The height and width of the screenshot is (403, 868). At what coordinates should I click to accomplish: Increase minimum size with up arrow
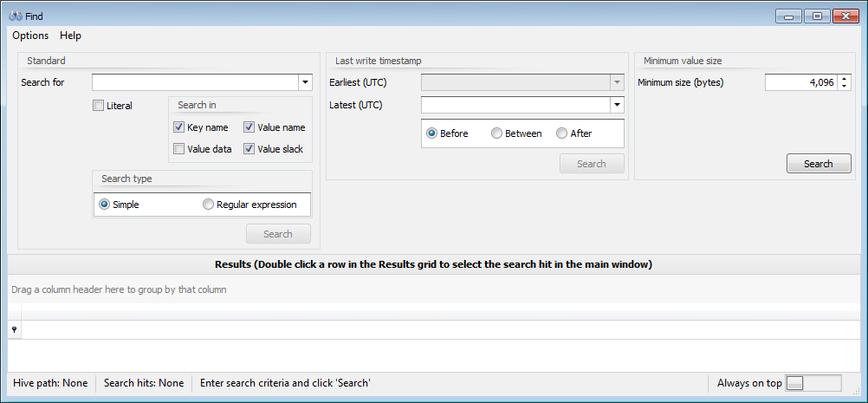click(845, 79)
